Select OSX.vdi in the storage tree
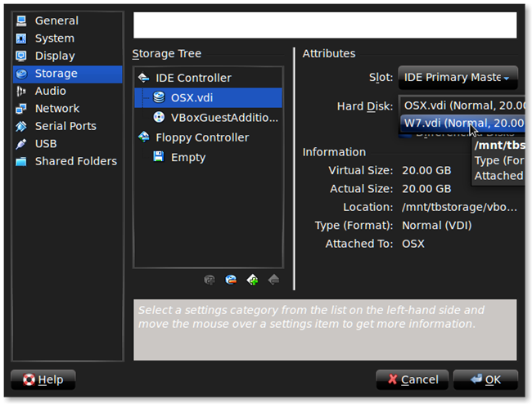Screen dimensions: 532x404 (x=209, y=98)
